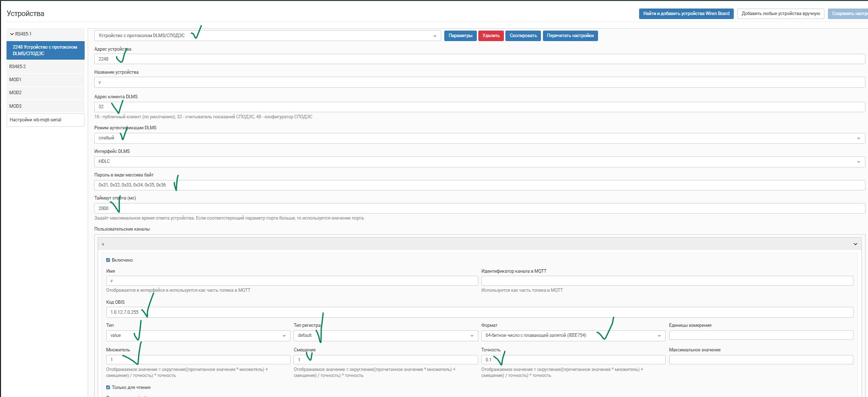Click Добавить любые устройства вручную button
The height and width of the screenshot is (397, 868).
(780, 14)
